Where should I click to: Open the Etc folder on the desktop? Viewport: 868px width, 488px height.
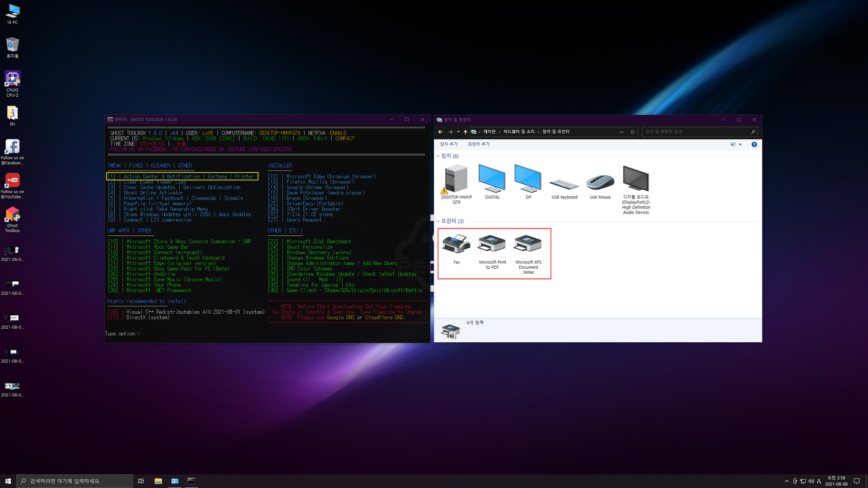pos(13,116)
